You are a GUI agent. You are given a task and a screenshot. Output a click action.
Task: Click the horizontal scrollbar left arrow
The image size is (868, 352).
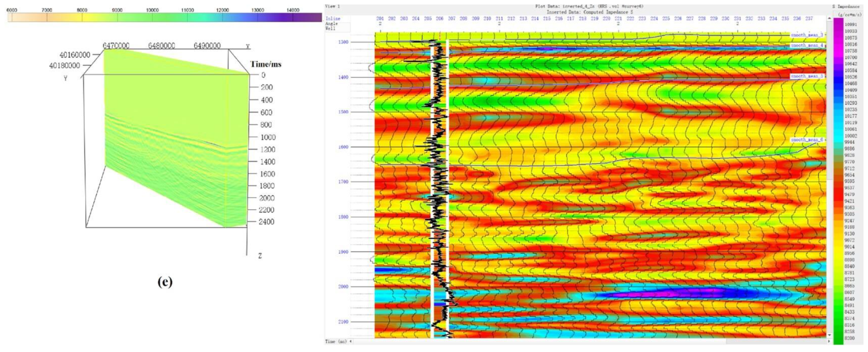point(351,341)
